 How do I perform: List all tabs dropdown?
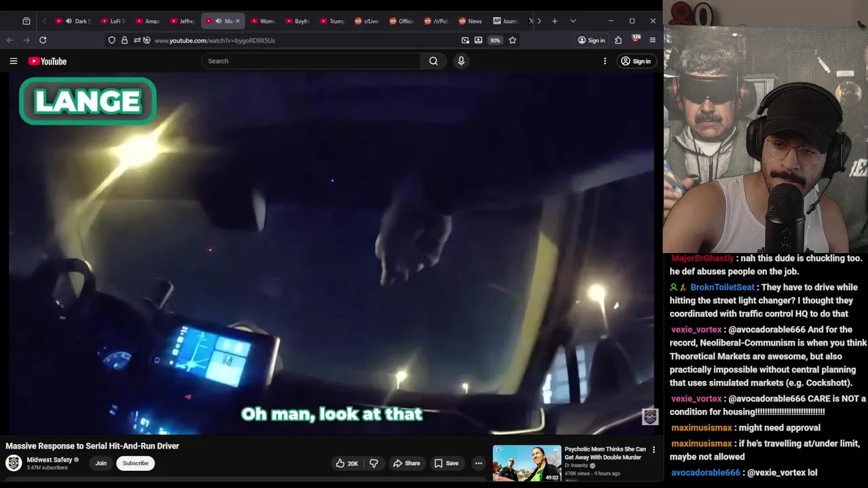pyautogui.click(x=573, y=21)
